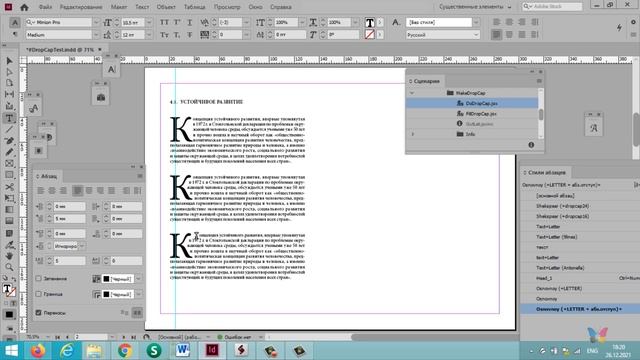The image size is (640, 360).
Task: Click the text fill color swatch in control bar
Action: [x=370, y=23]
